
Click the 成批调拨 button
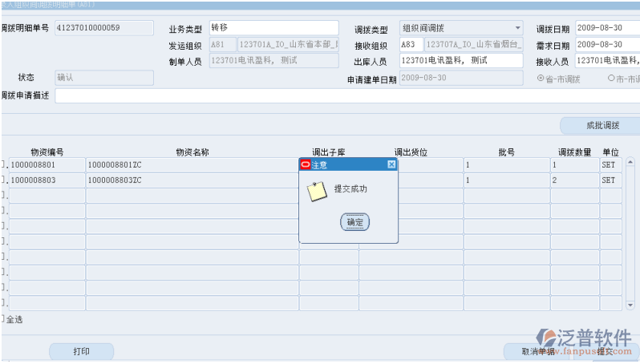(602, 126)
